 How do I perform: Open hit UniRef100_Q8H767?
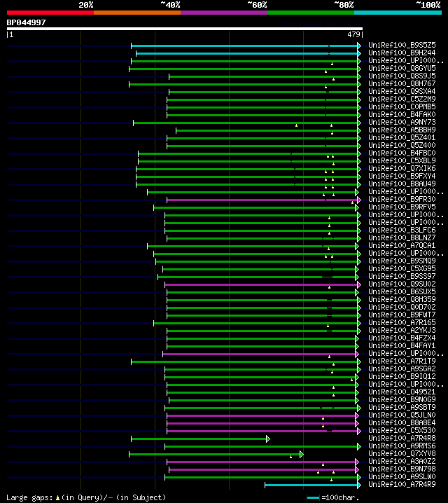pos(402,84)
